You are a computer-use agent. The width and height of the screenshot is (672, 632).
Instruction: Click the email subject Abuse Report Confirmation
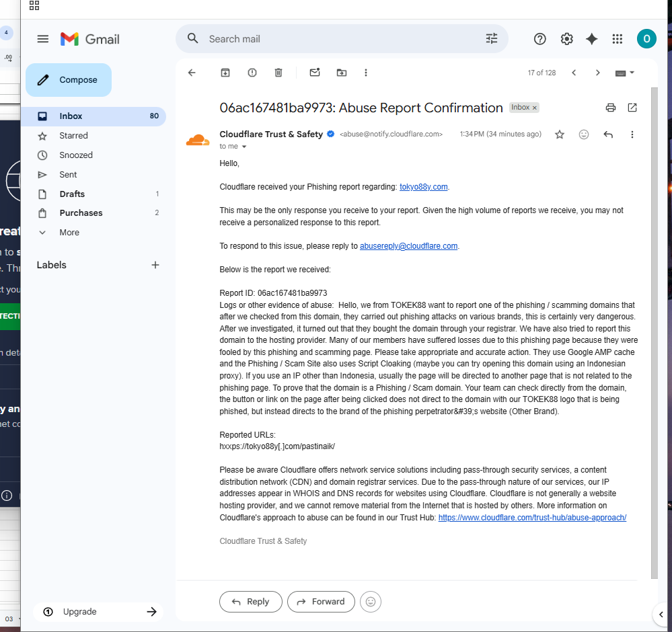coord(361,108)
